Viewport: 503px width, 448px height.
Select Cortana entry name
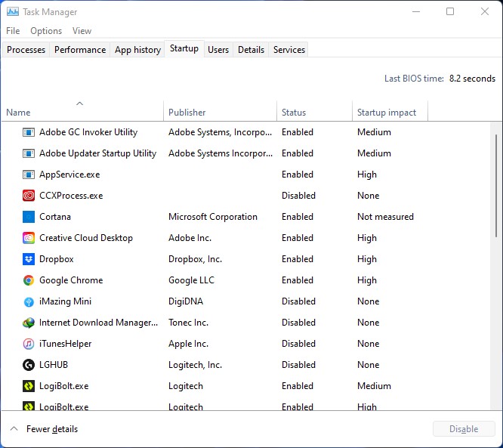tap(55, 217)
